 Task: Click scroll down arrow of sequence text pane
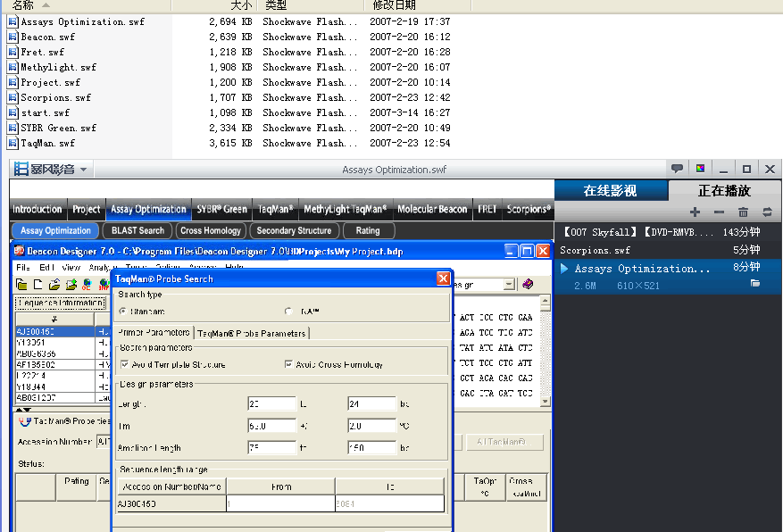(x=546, y=402)
